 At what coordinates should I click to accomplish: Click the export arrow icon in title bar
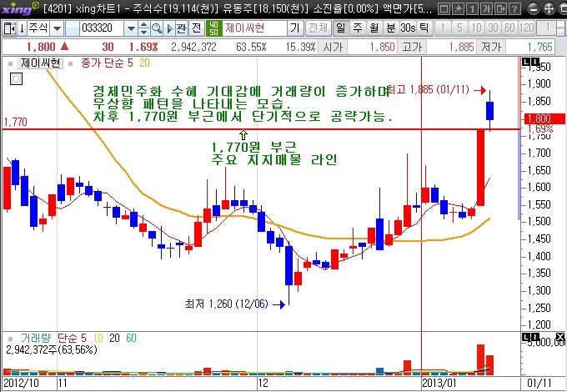coord(500,8)
